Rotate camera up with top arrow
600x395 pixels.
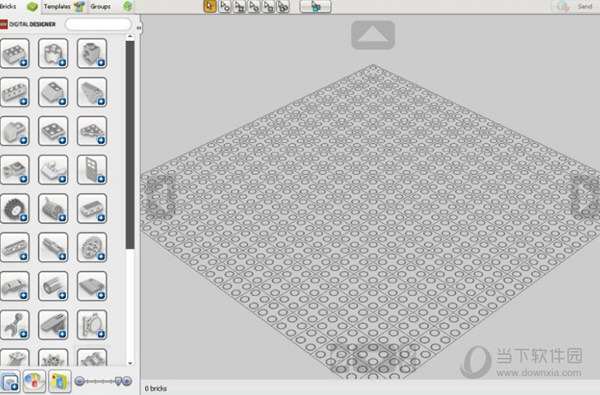[x=373, y=35]
